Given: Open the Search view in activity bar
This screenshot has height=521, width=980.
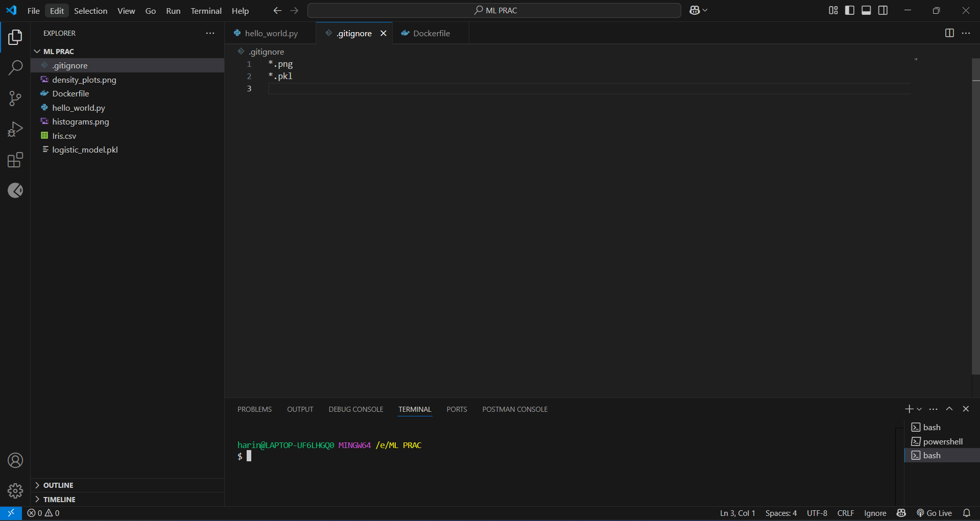Looking at the screenshot, I should (x=15, y=67).
